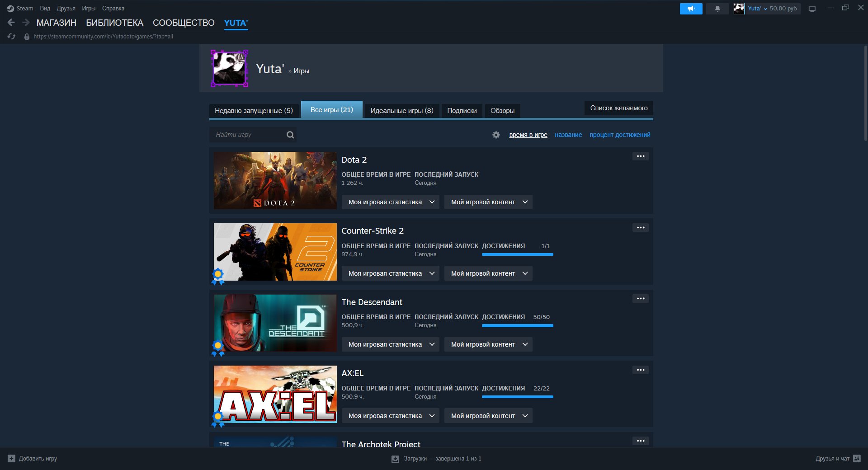Click 'Загрузки — завершена 1 из 1' status
The image size is (868, 470).
pos(442,459)
